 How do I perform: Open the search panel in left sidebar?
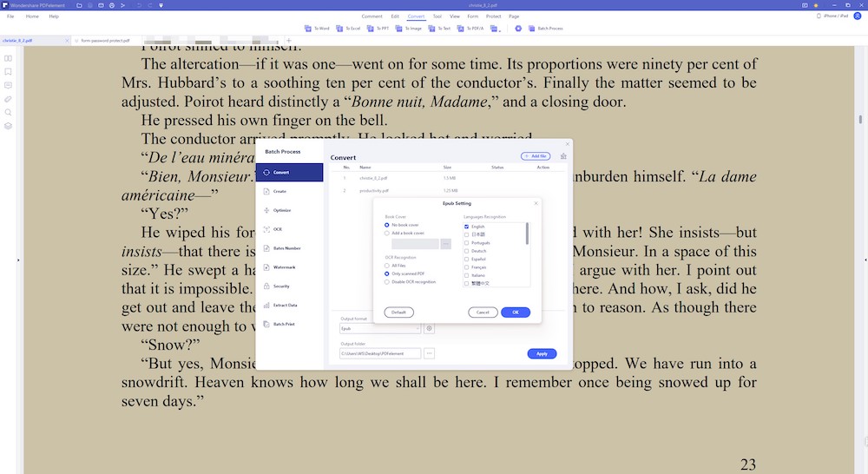click(9, 112)
